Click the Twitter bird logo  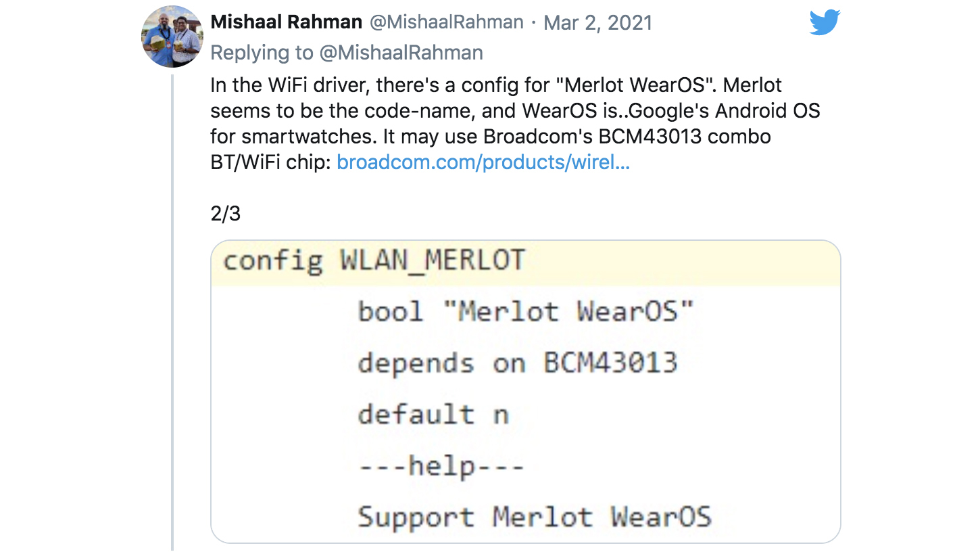(x=824, y=23)
